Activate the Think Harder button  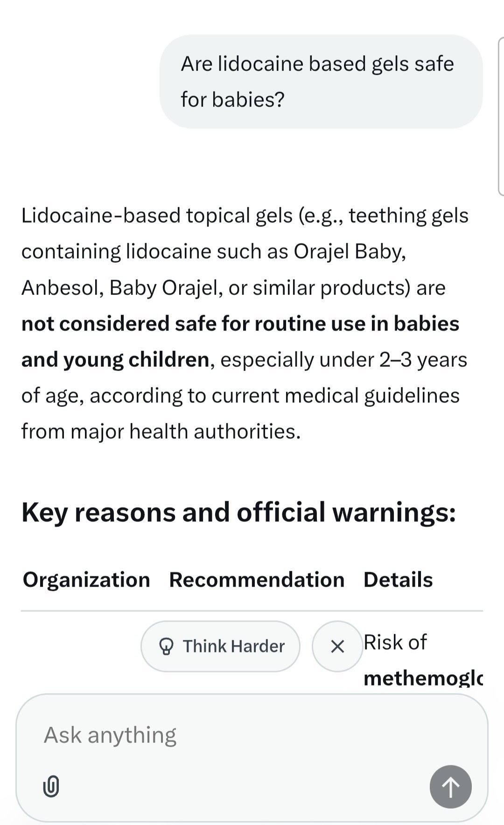pyautogui.click(x=220, y=646)
